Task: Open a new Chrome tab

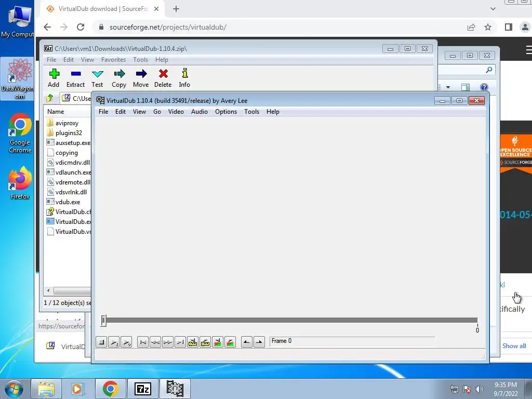Action: (x=176, y=9)
